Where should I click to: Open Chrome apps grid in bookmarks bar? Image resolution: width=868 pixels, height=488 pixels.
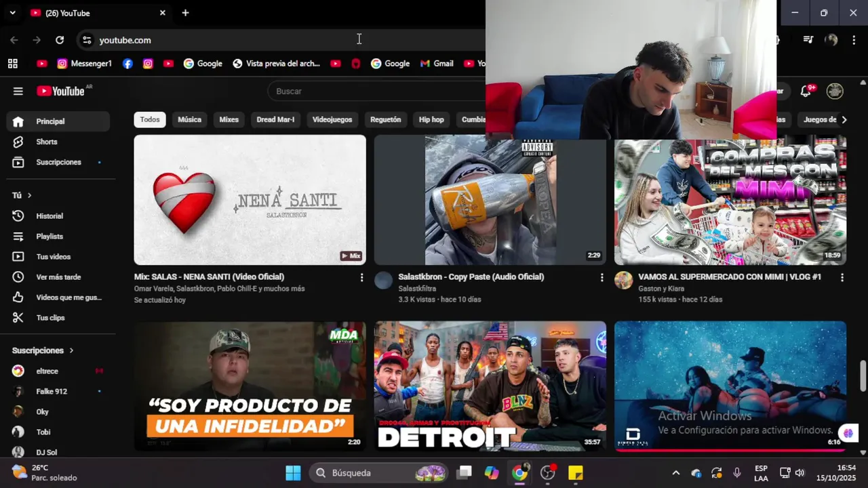click(13, 64)
